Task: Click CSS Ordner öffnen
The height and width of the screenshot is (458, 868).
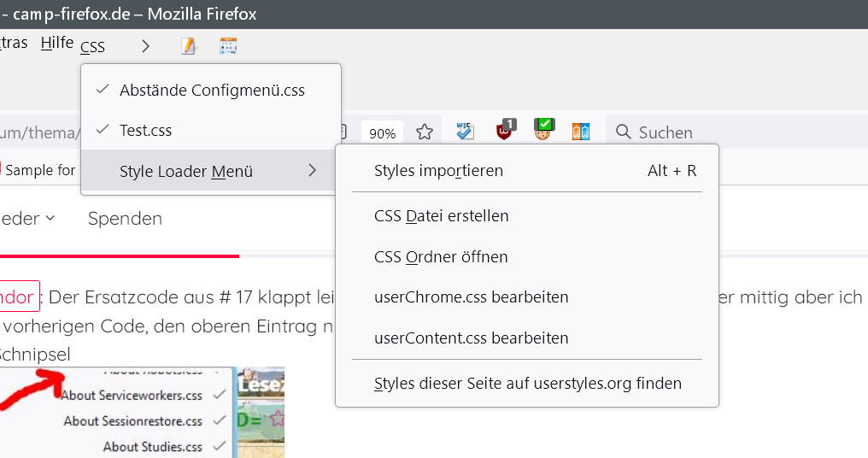Action: (441, 257)
